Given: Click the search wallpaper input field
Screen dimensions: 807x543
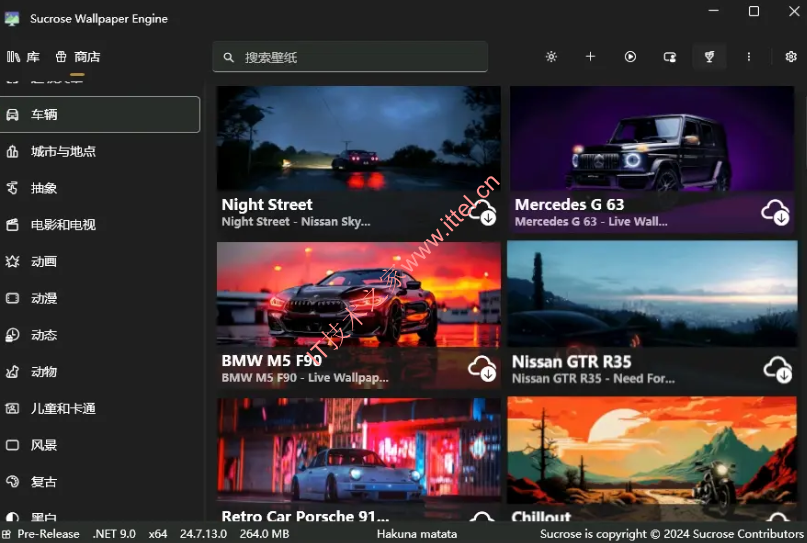Looking at the screenshot, I should 350,57.
